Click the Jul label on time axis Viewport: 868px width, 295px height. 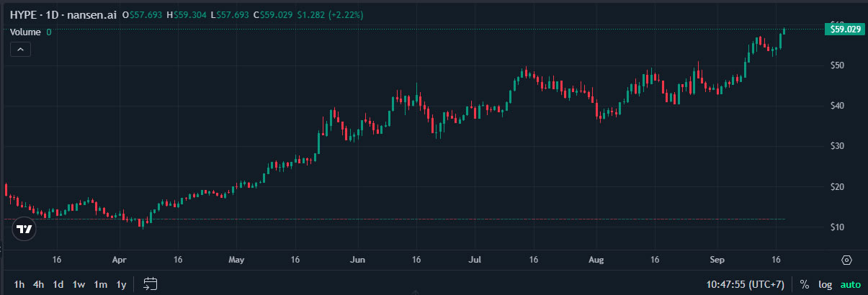pos(474,259)
